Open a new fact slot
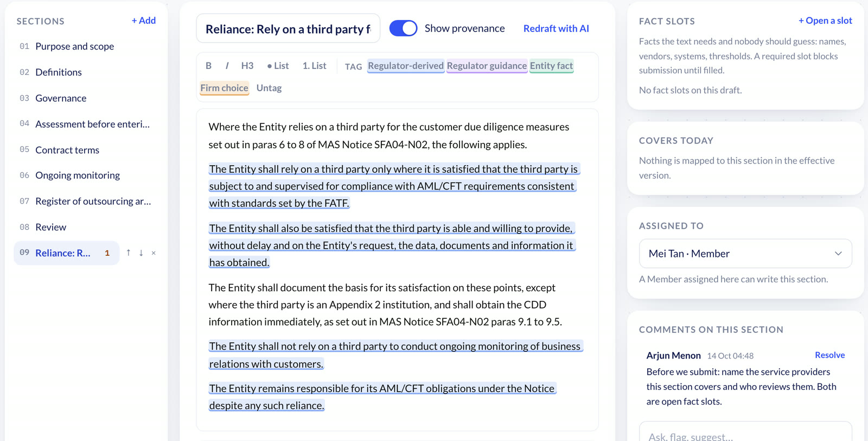 click(x=825, y=21)
